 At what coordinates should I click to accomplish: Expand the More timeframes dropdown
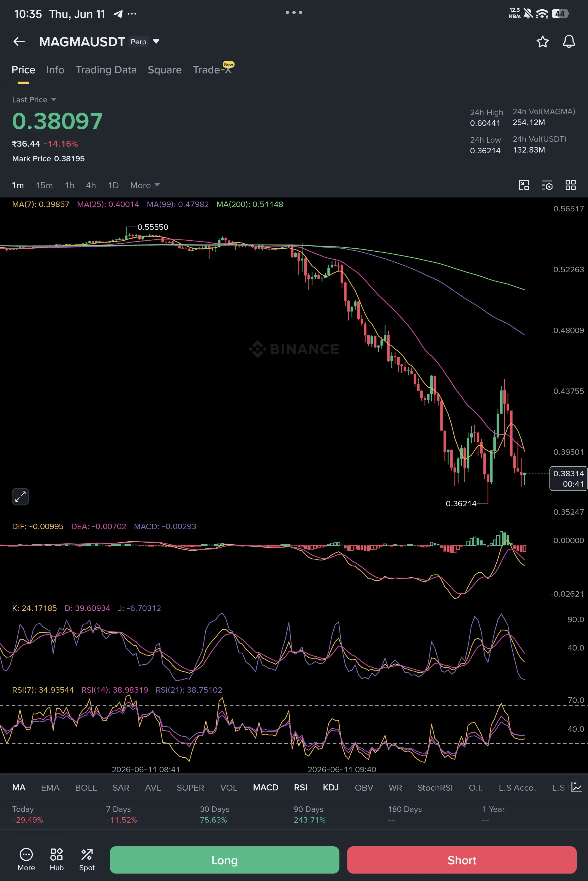(145, 185)
